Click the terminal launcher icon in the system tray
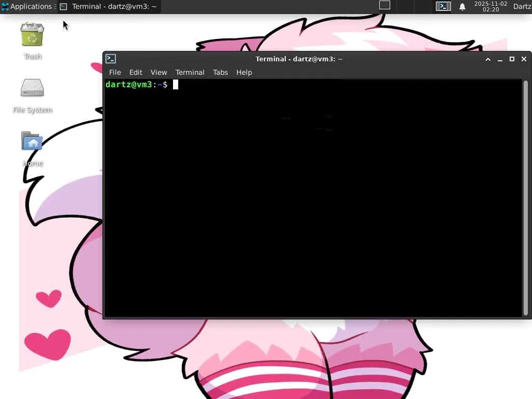The width and height of the screenshot is (532, 399). 443,6
